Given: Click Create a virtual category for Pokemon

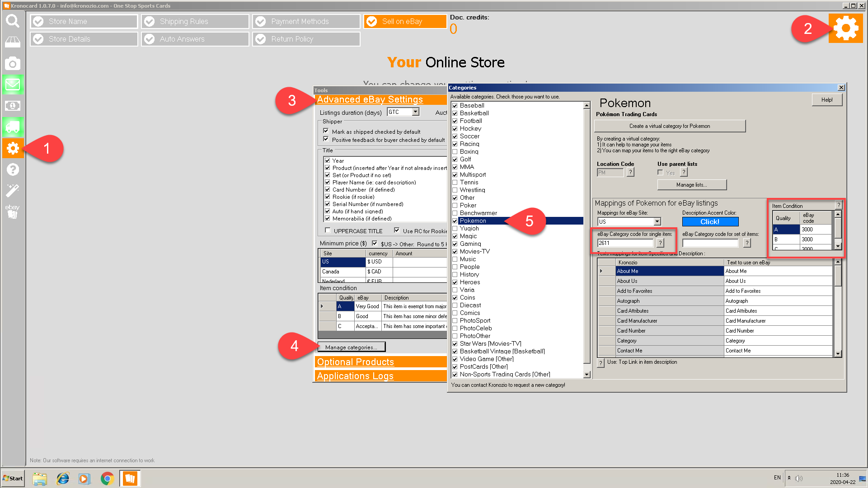Looking at the screenshot, I should coord(670,126).
